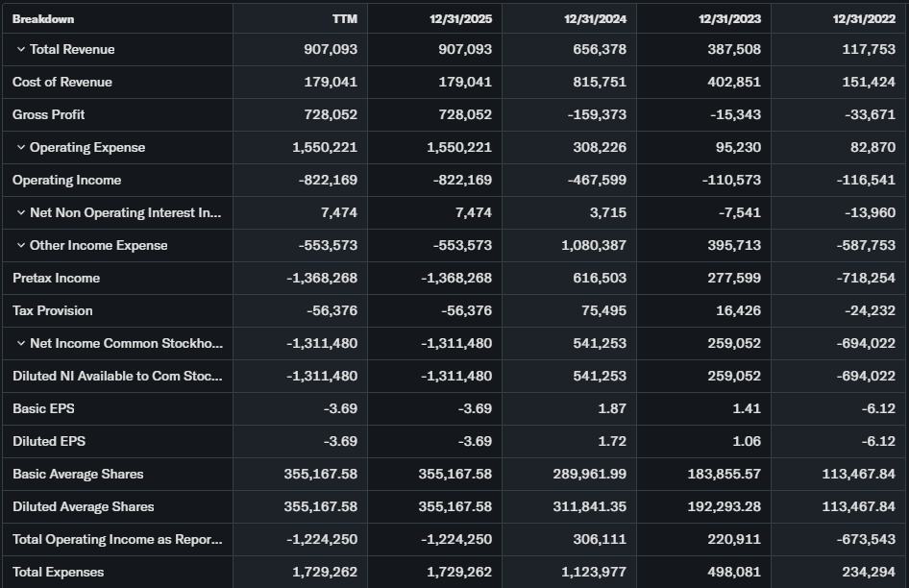Expand the Operating Expense row chevron
The height and width of the screenshot is (588, 909).
[21, 148]
